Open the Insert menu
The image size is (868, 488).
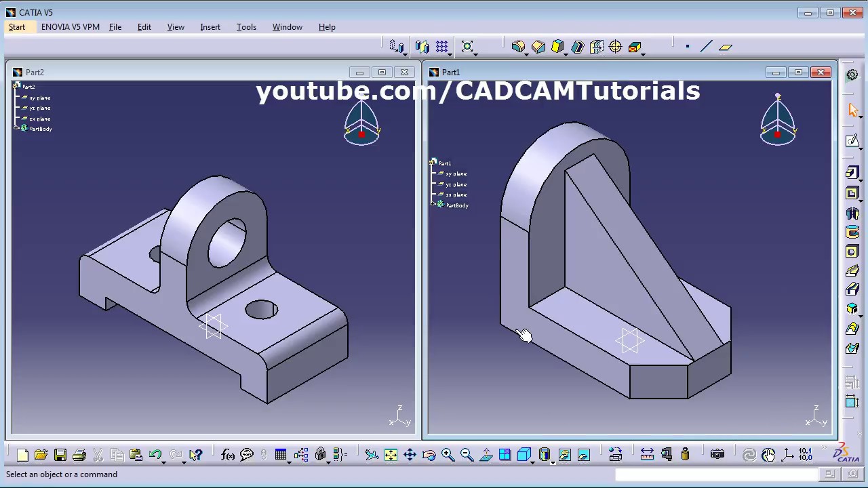210,27
